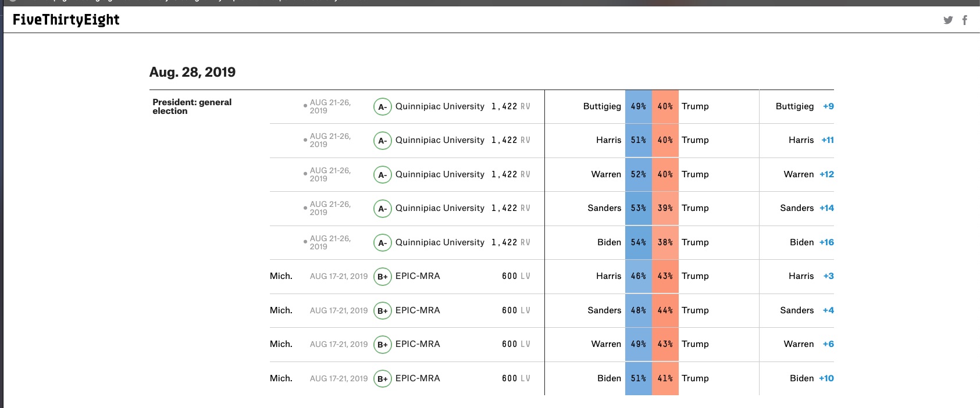The height and width of the screenshot is (408, 980).
Task: Share on Twitter via bird icon
Action: point(948,20)
